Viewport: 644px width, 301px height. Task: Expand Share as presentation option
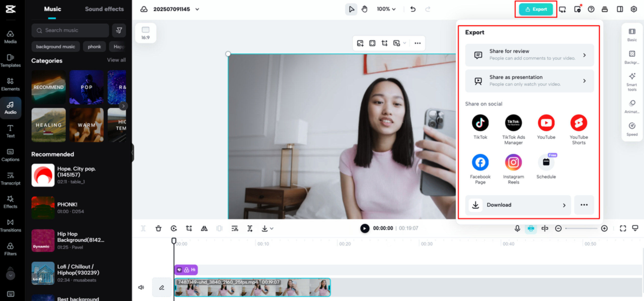point(529,81)
